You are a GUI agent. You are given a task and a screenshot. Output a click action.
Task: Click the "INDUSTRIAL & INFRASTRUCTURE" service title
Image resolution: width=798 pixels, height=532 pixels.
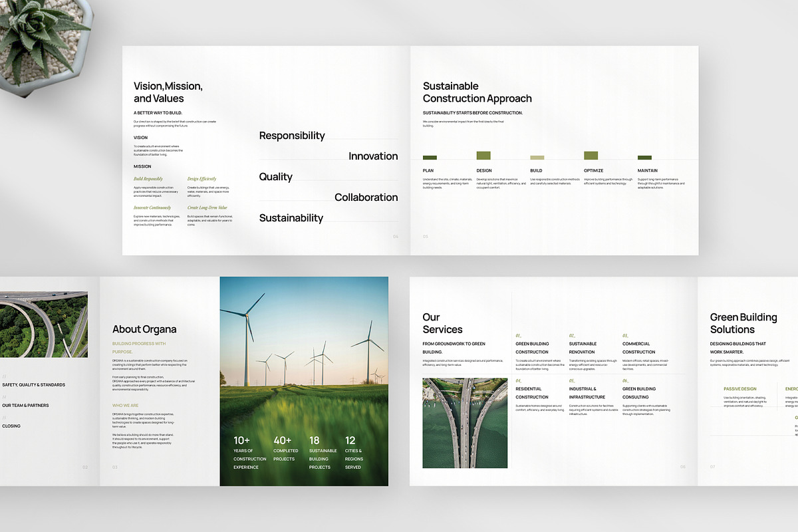(587, 393)
